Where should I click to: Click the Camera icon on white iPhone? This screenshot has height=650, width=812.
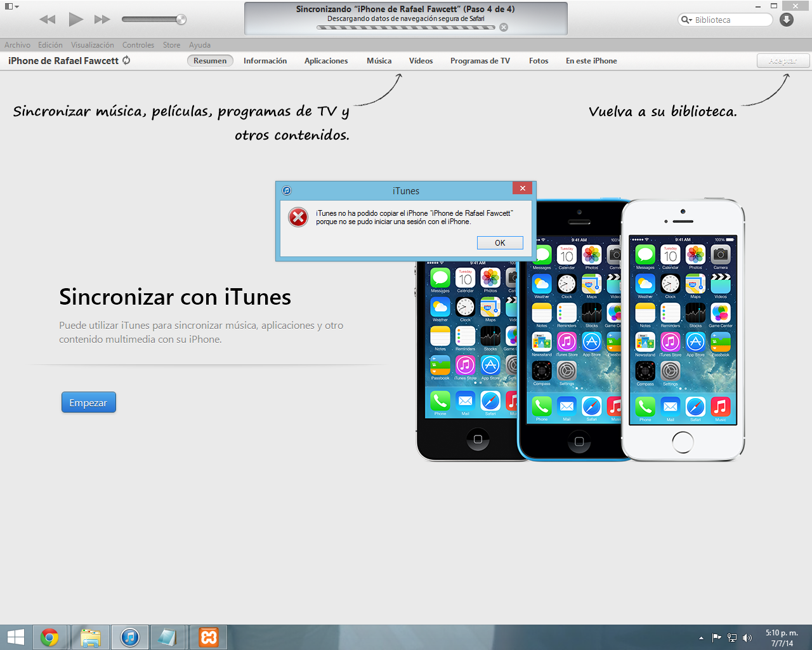[721, 255]
